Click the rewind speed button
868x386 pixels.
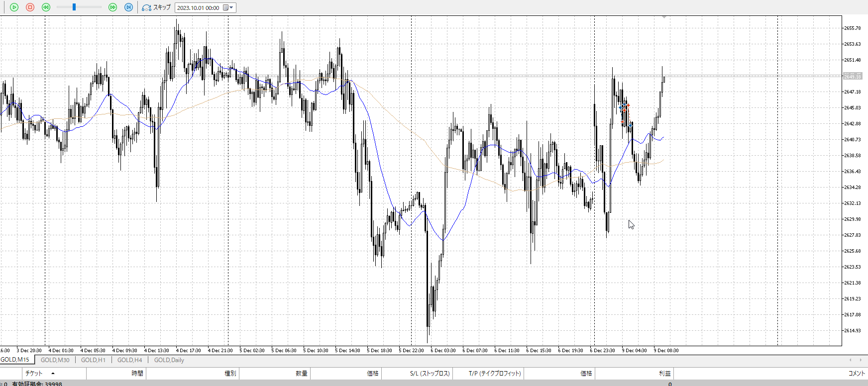[x=46, y=7]
